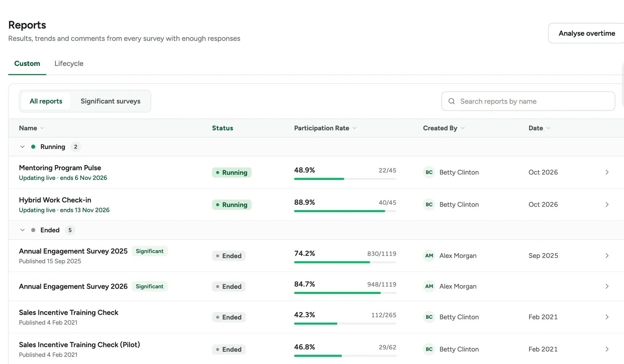
Task: Open Mentoring Program Pulse row arrow
Action: [x=607, y=172]
